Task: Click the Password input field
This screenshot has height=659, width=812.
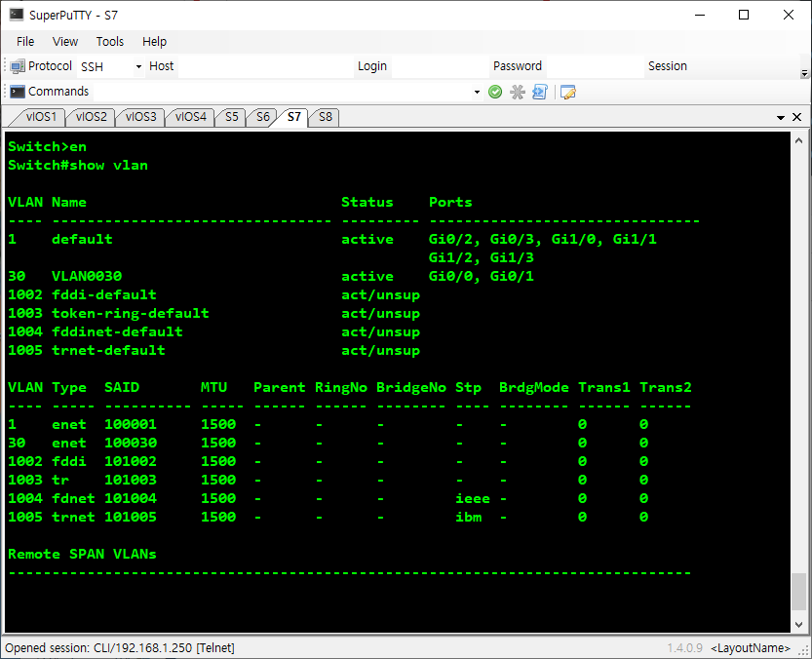Action: 595,67
